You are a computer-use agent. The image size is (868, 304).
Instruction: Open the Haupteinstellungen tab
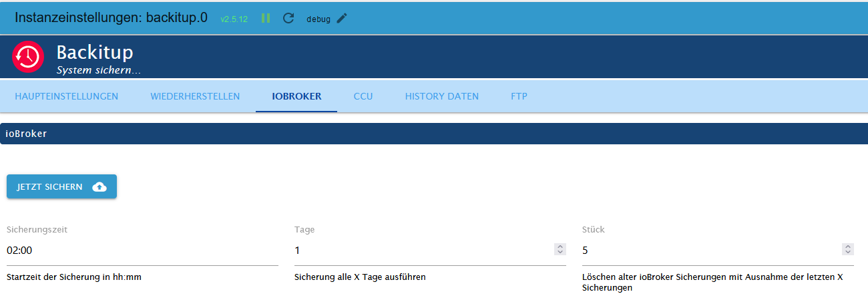67,96
